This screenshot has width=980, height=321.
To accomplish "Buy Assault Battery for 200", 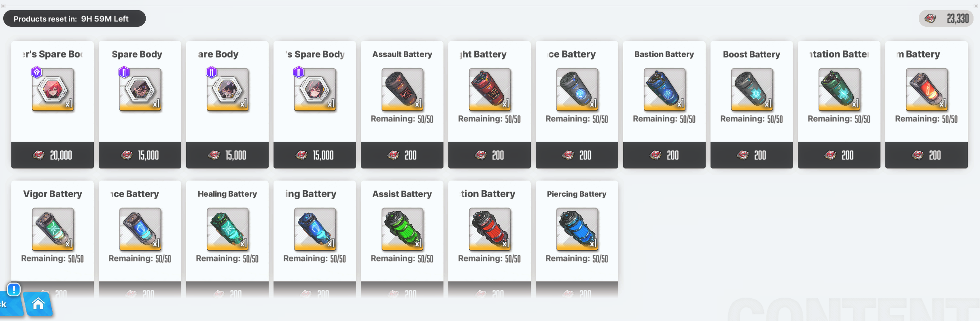I will (402, 155).
